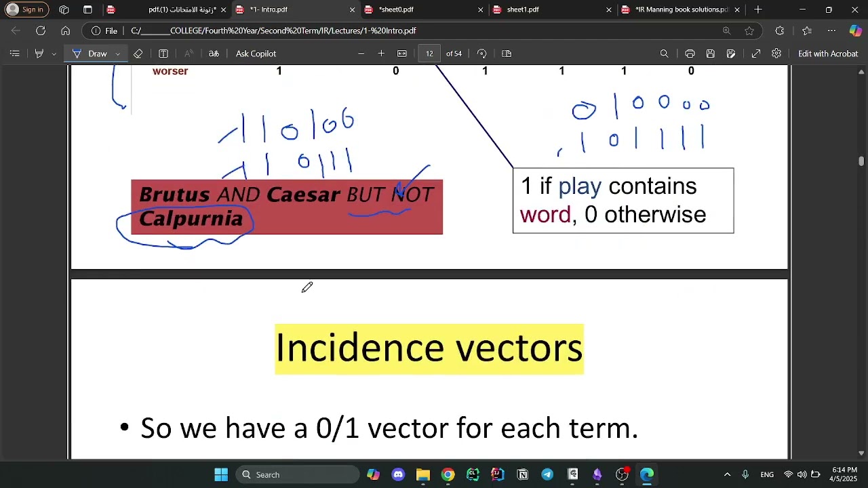
Task: Open the table of contents sidebar
Action: pyautogui.click(x=14, y=54)
